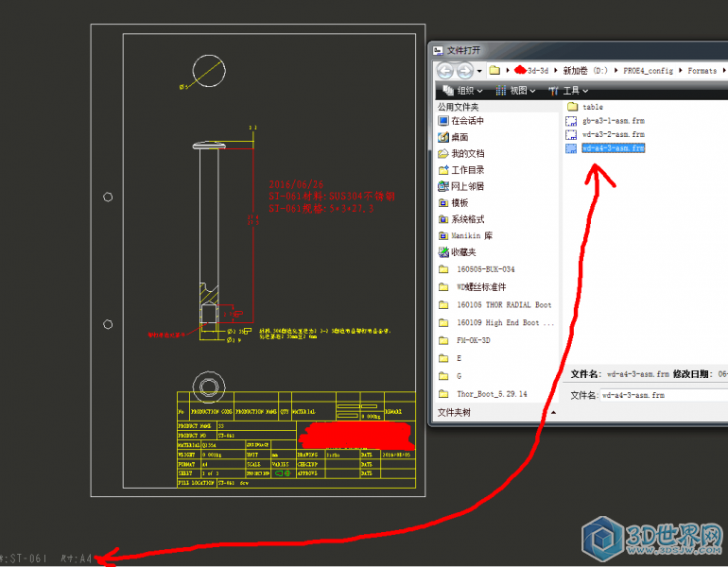Viewport: 728px width, 567px height.
Task: Click the 尺寸:A4 size label in status bar
Action: coord(77,558)
